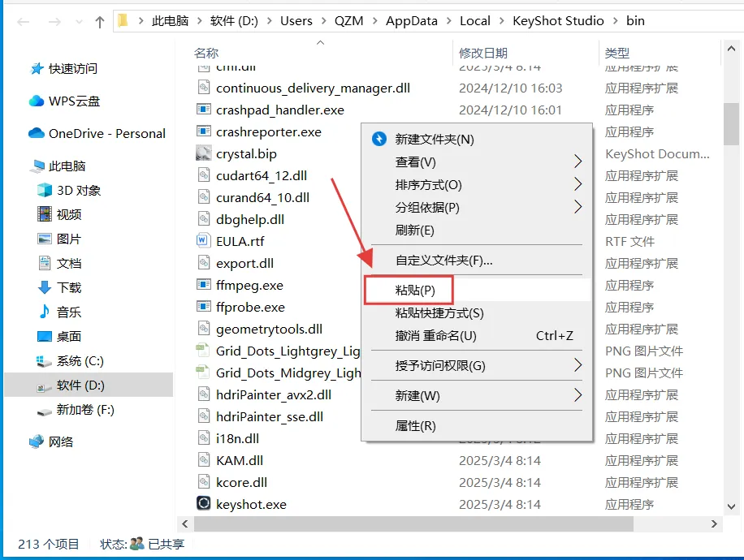Click horizontal scrollbar left arrow
This screenshot has height=560, width=744.
[x=185, y=523]
